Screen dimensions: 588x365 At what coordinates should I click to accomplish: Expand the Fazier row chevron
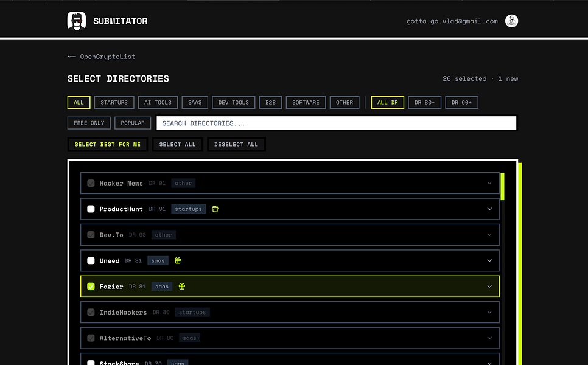click(x=489, y=287)
